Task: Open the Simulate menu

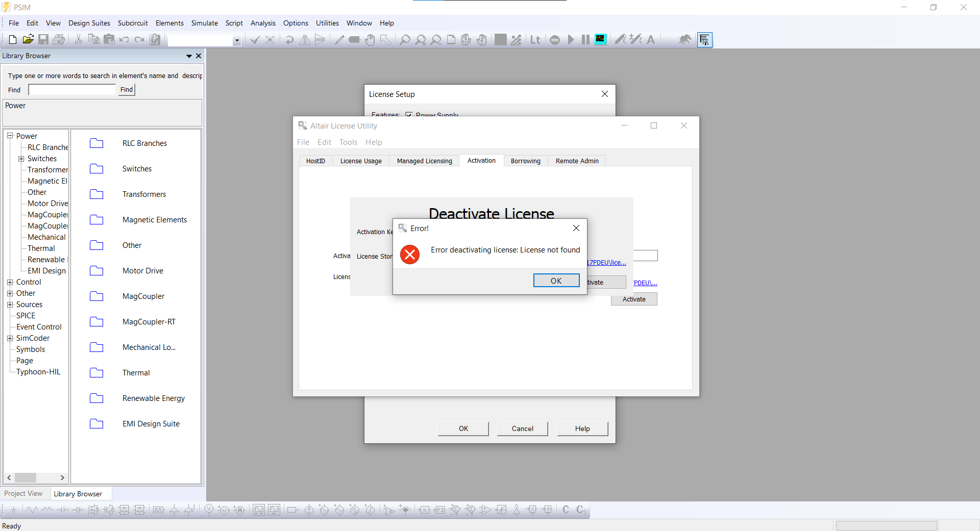Action: click(x=204, y=23)
